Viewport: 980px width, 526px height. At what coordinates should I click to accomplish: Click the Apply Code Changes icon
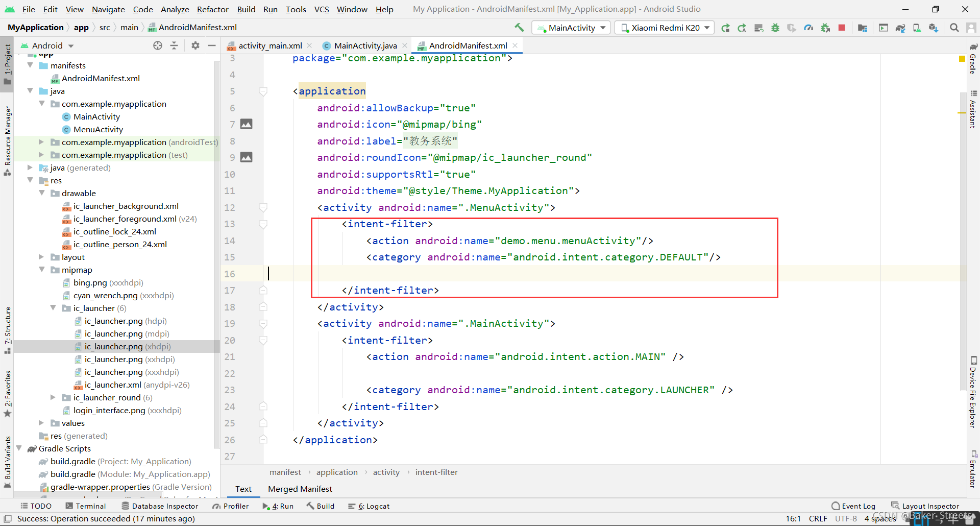759,28
